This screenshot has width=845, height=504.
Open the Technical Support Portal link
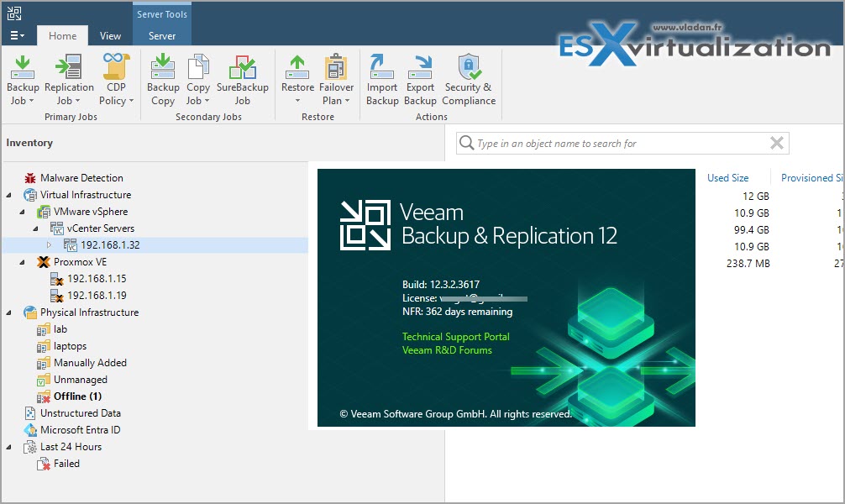click(x=455, y=336)
